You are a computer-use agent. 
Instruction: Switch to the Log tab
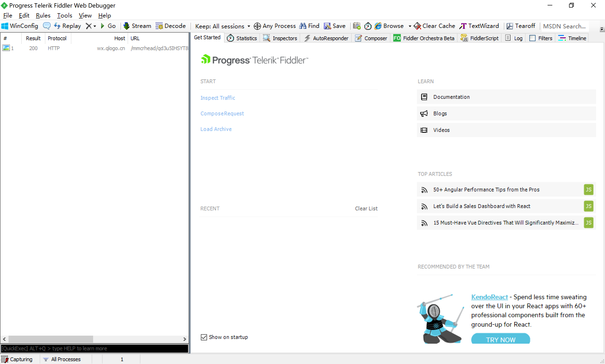514,38
